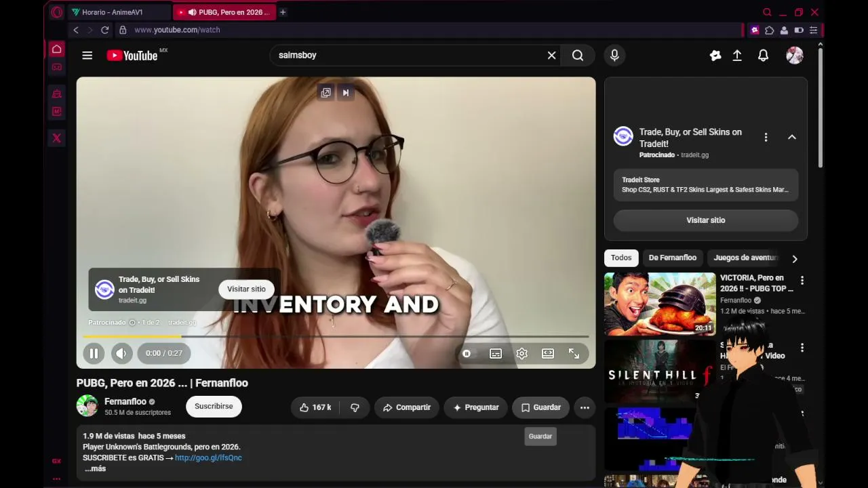Subscribe to Fernanfloo channel
868x488 pixels.
(x=214, y=407)
